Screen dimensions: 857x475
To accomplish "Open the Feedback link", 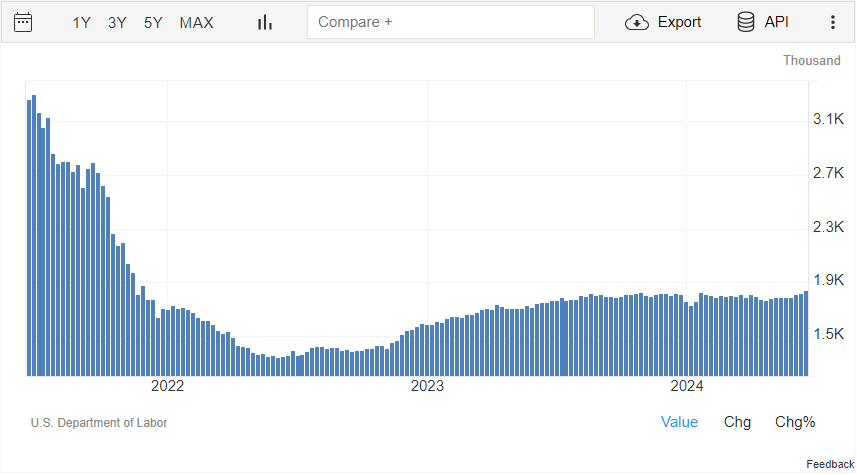I will pyautogui.click(x=830, y=465).
